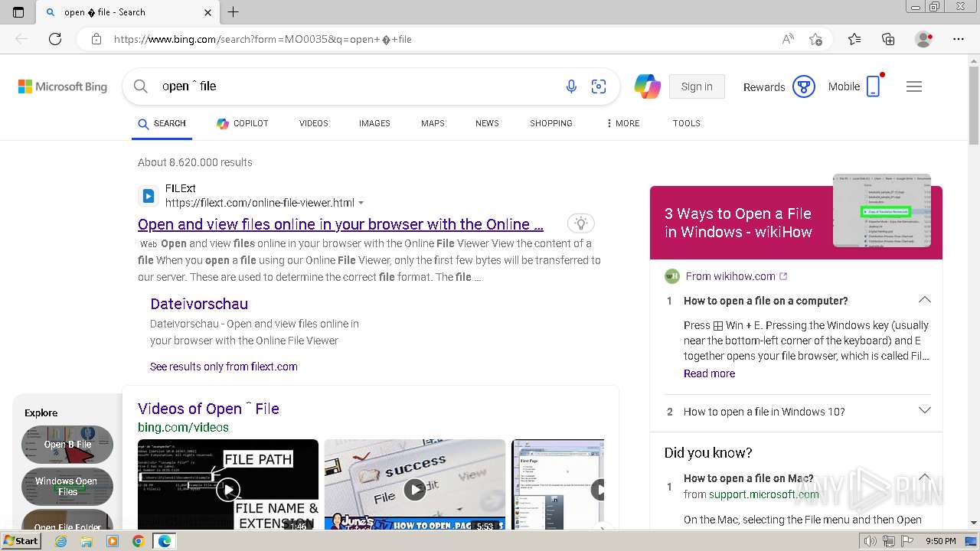Image resolution: width=980 pixels, height=551 pixels.
Task: Play the FILE PATH video thumbnail
Action: [x=228, y=484]
